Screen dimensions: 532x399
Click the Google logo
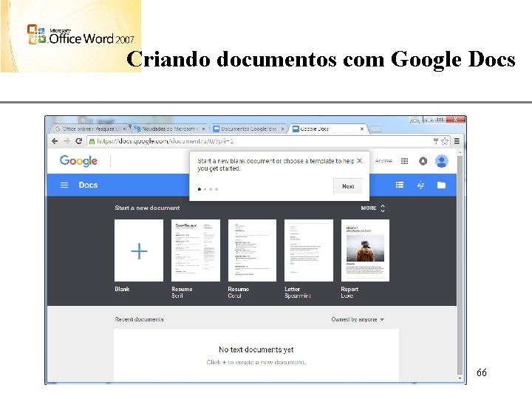point(79,161)
